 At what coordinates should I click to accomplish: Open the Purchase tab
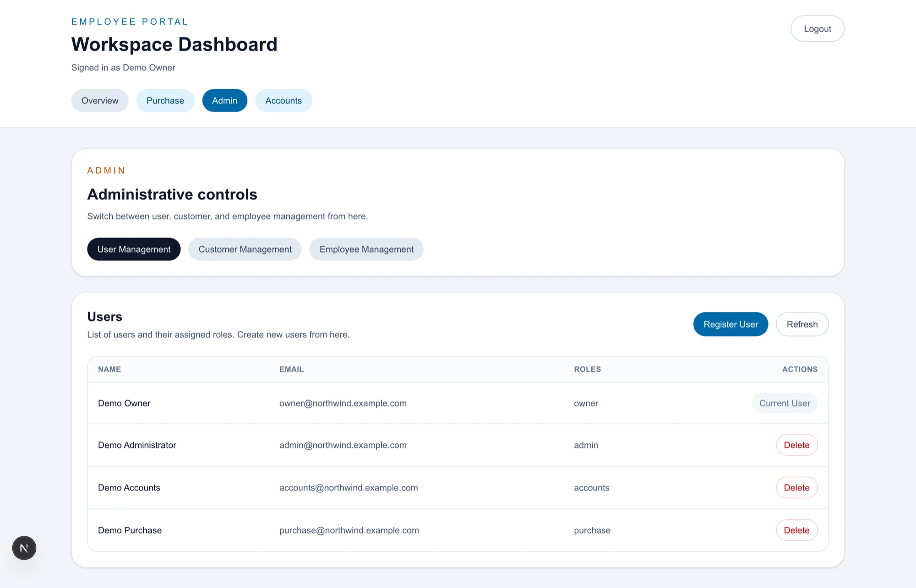(165, 101)
